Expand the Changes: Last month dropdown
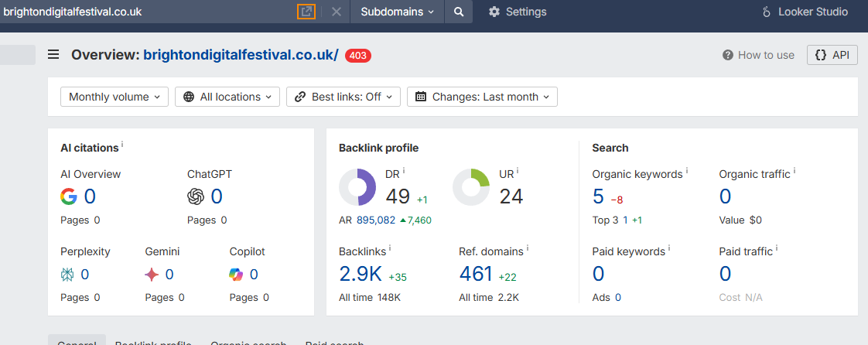Screen dimensions: 868x345 tap(482, 97)
